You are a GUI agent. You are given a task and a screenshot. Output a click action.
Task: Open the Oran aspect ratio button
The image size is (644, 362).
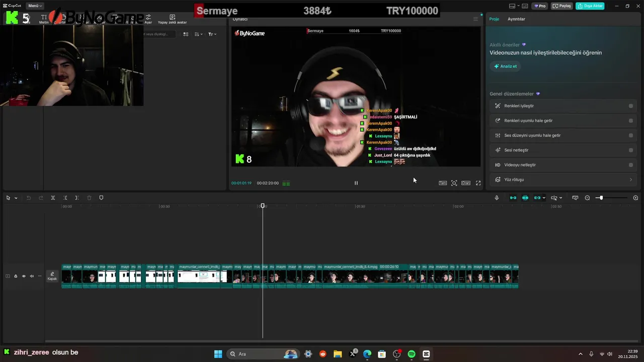point(466,183)
